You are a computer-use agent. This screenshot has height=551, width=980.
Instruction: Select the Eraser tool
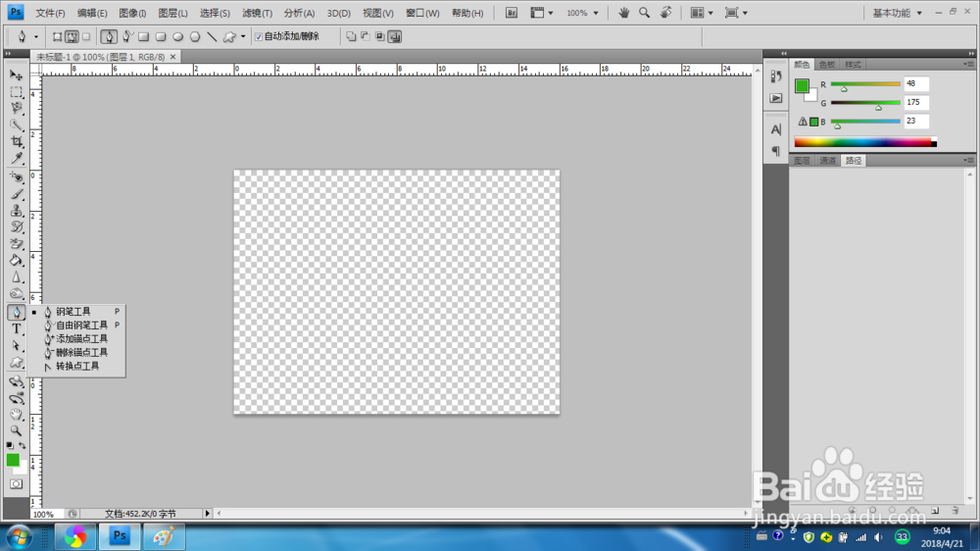click(17, 244)
